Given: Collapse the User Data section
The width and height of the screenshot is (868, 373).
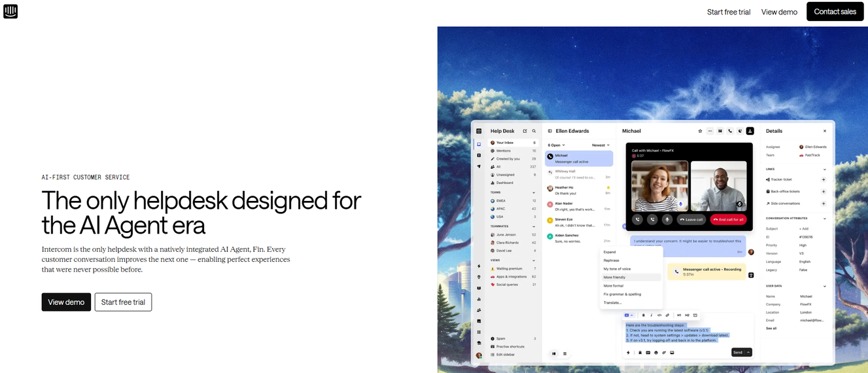Looking at the screenshot, I should tap(824, 286).
